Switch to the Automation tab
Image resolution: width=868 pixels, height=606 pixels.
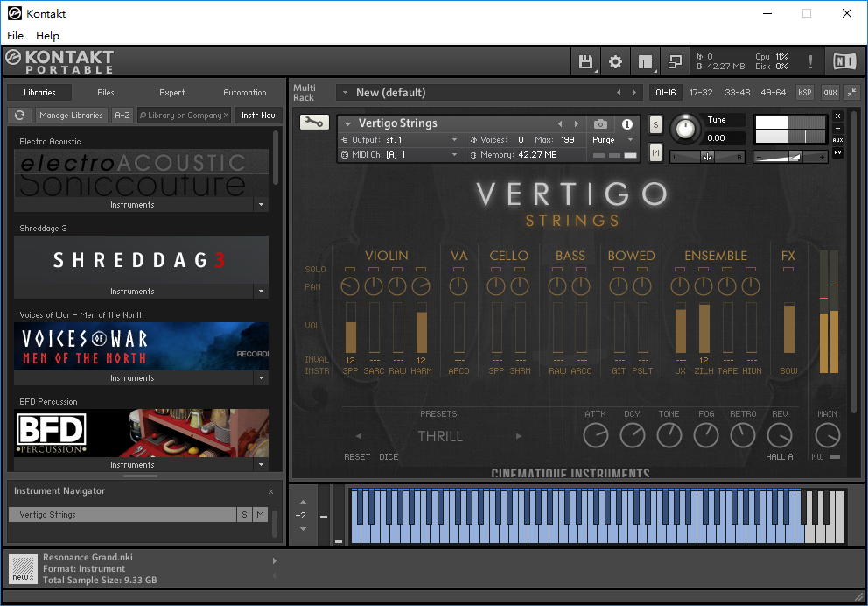point(245,93)
